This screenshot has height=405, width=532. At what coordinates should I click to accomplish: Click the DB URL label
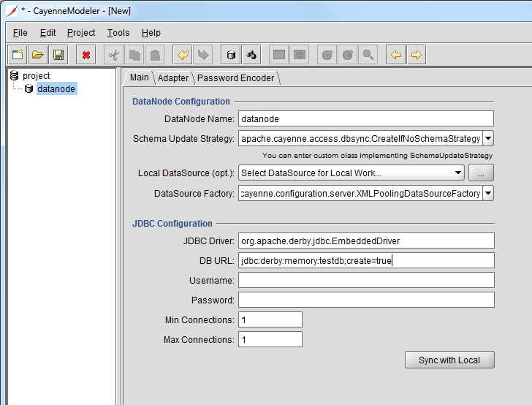tap(217, 261)
